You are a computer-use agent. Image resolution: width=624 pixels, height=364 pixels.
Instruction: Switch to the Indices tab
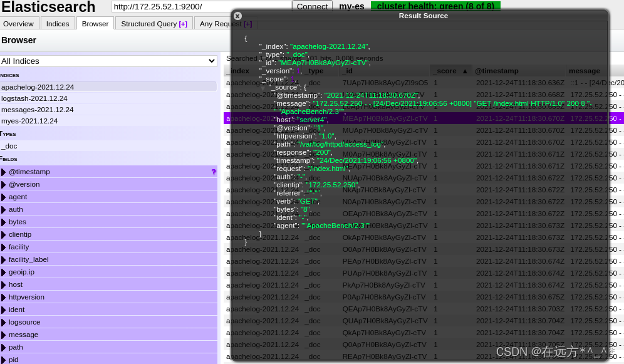(x=58, y=24)
